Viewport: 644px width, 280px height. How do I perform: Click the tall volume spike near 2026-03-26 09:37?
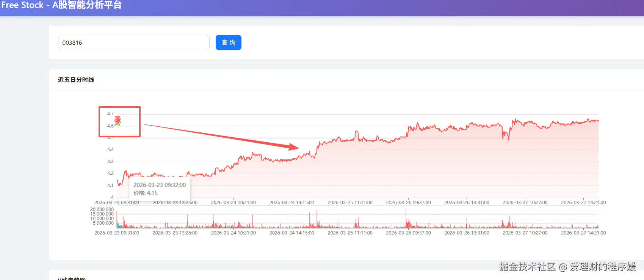pos(406,218)
